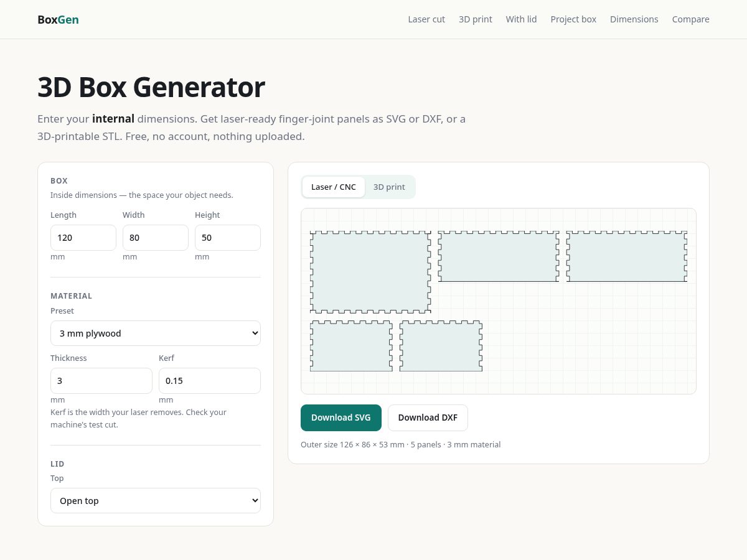The height and width of the screenshot is (560, 747).
Task: Open the Dimensions nav link
Action: [634, 19]
